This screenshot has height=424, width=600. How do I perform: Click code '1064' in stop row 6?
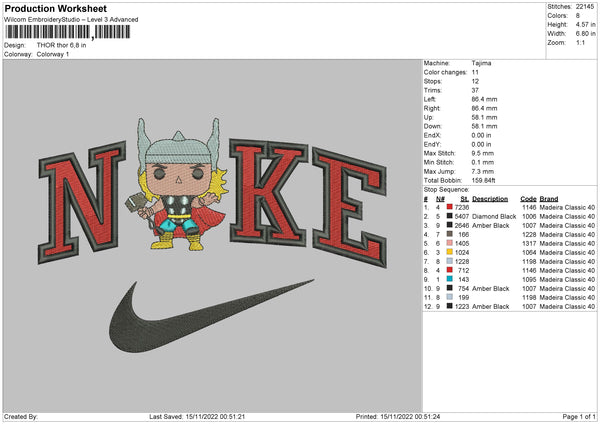pyautogui.click(x=529, y=253)
